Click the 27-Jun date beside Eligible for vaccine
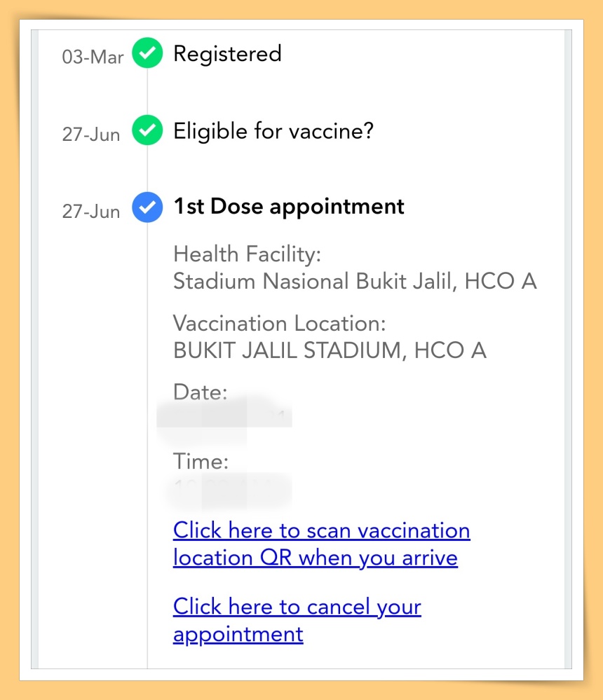The width and height of the screenshot is (603, 700). pos(91,134)
